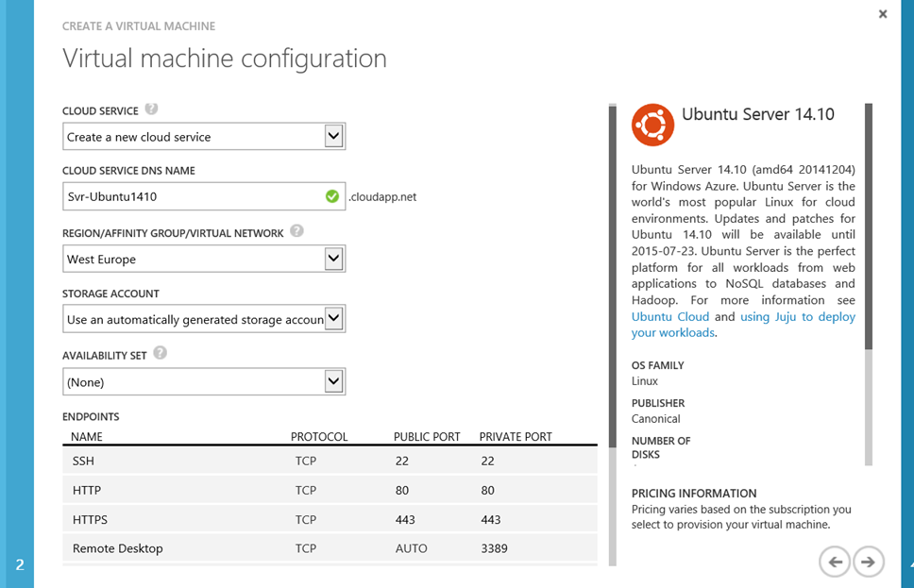Click the AUTO public port cell
This screenshot has width=914, height=588.
(412, 548)
